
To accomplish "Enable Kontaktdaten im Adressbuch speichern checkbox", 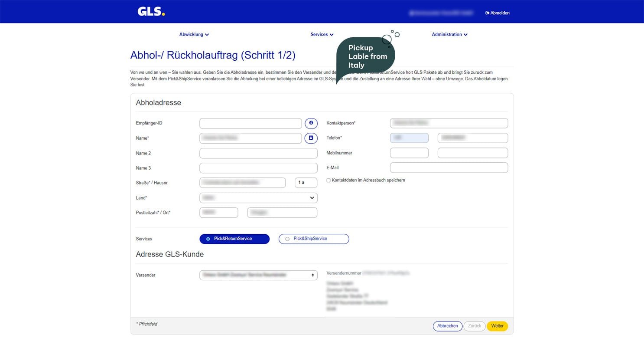I will (329, 180).
